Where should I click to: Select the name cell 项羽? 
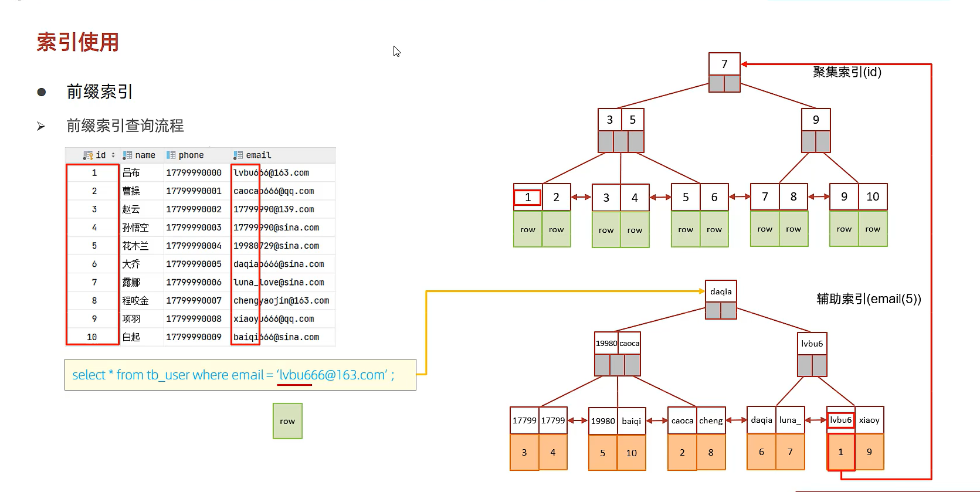pos(131,319)
